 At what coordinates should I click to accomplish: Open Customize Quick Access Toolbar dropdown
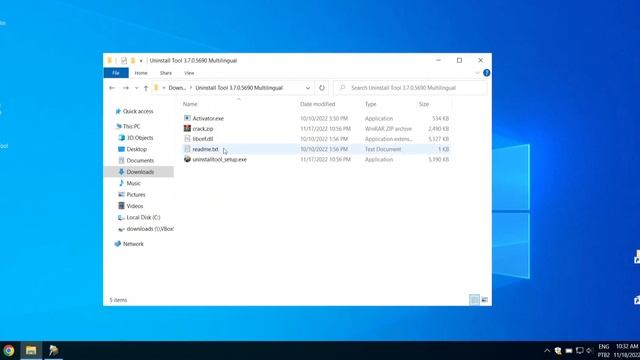tap(141, 61)
